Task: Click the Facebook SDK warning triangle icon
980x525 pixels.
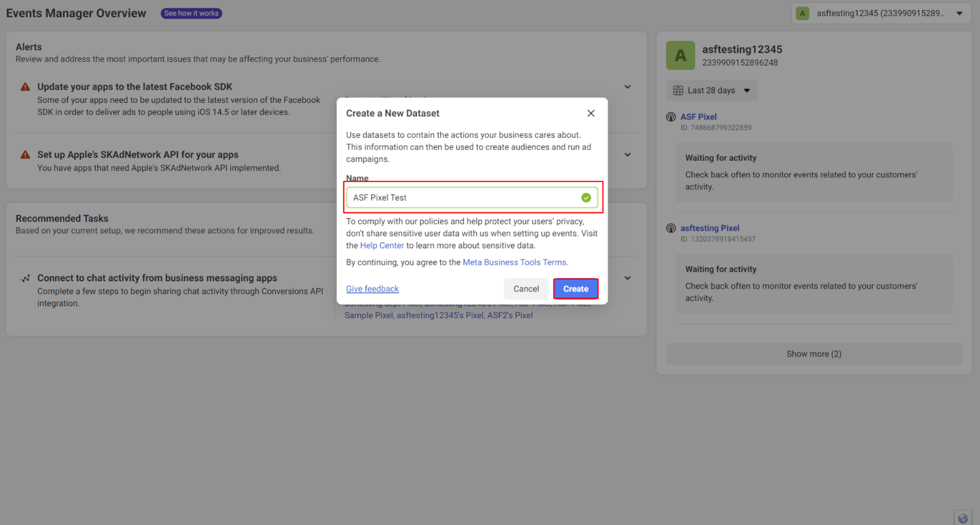Action: (25, 87)
